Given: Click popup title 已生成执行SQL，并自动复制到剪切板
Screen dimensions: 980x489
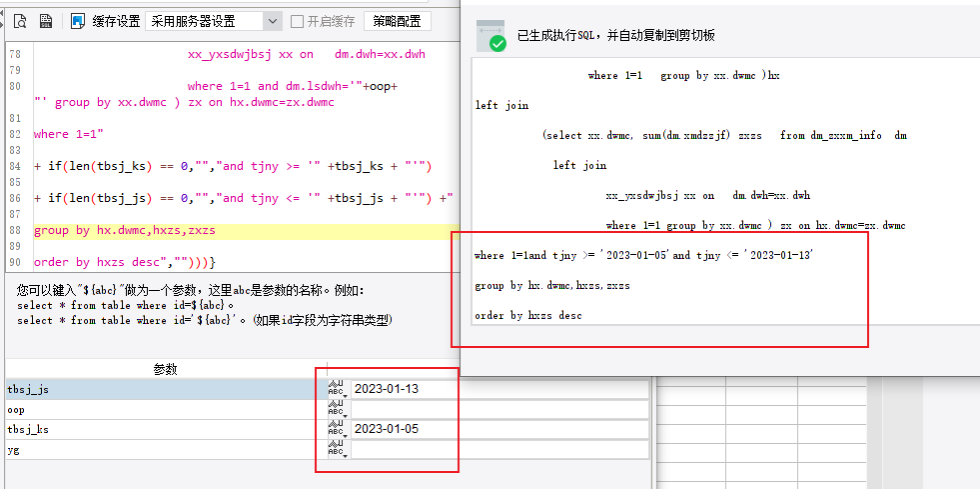Looking at the screenshot, I should pos(615,36).
